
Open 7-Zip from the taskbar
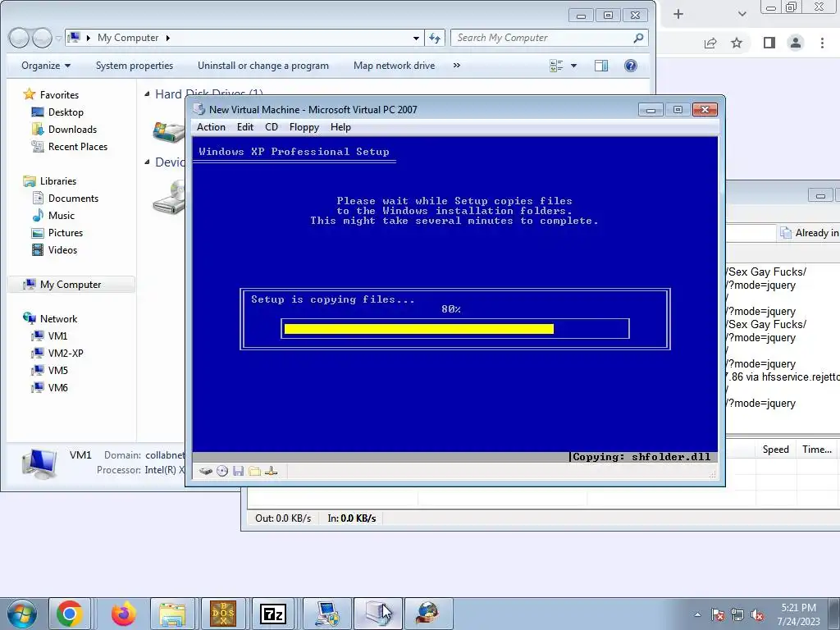273,614
